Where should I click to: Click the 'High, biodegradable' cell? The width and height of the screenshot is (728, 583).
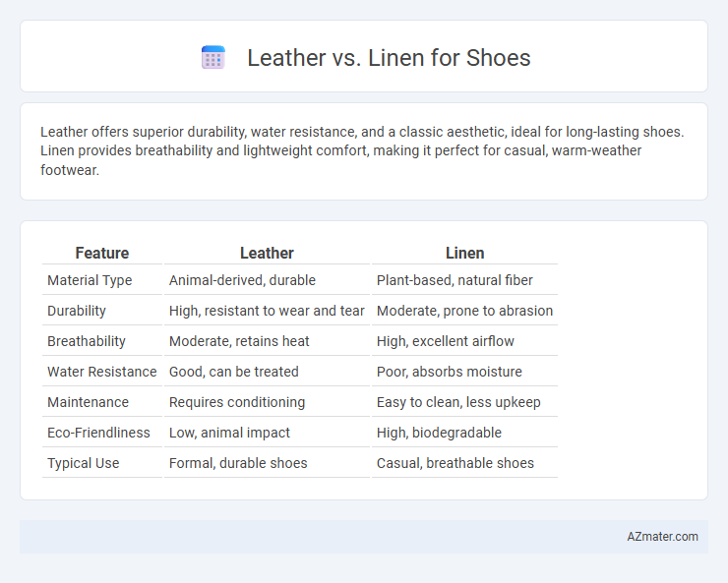(439, 433)
